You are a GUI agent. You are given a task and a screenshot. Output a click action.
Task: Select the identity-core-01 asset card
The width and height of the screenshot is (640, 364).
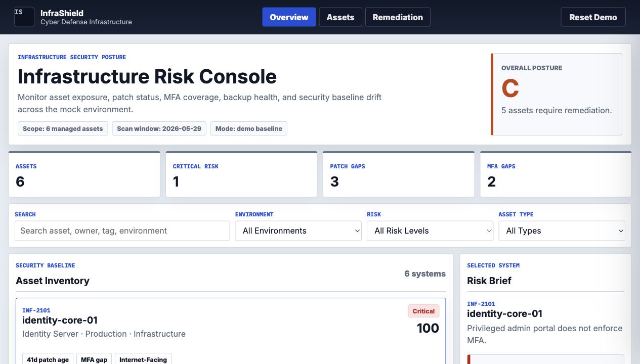click(x=231, y=331)
